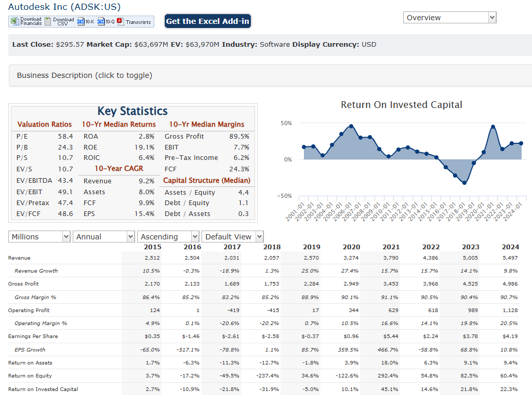Click the Return on Assets row label
This screenshot has width=532, height=404.
[30, 362]
